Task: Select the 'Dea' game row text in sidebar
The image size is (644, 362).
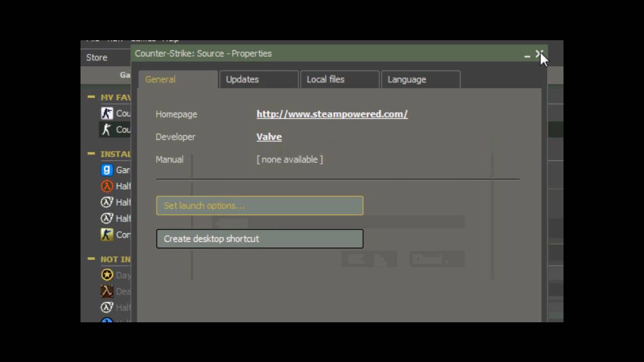Action: pos(123,291)
